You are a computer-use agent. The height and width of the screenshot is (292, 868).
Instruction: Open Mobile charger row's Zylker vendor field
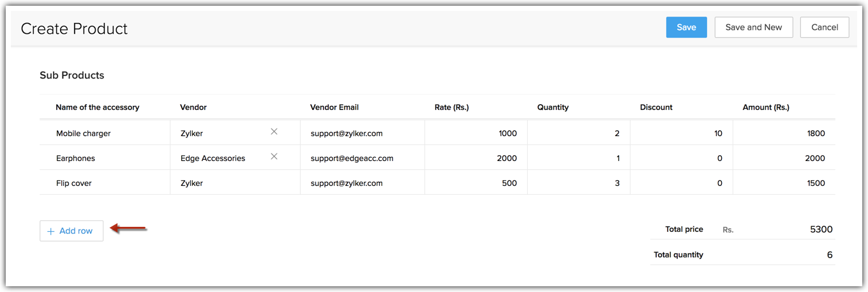[x=217, y=134]
